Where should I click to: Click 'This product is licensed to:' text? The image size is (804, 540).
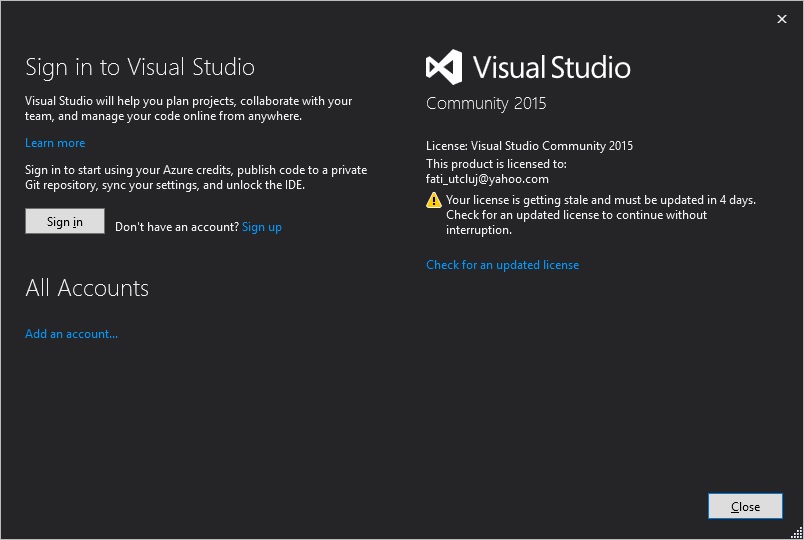pyautogui.click(x=496, y=164)
